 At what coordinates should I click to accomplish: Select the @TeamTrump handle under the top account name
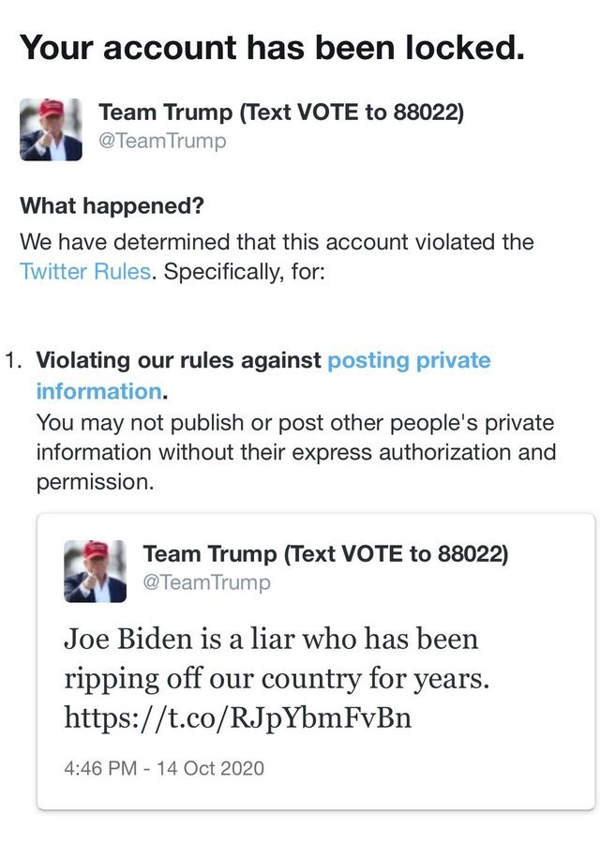(162, 142)
